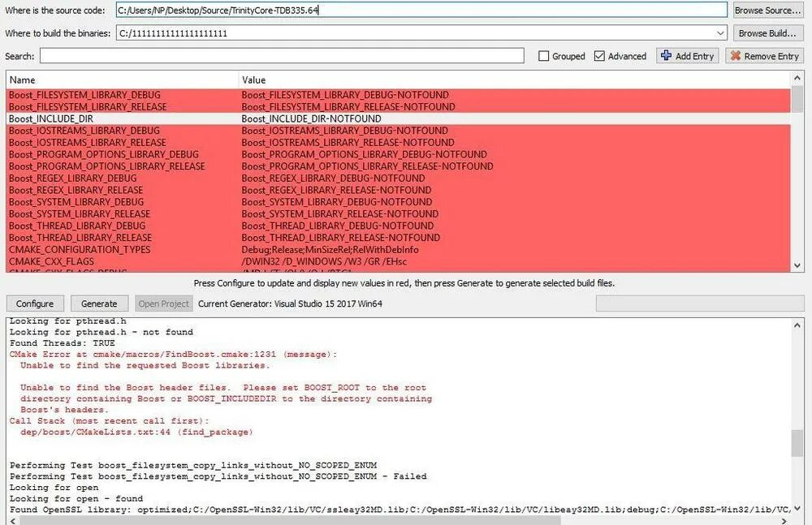This screenshot has width=812, height=525.
Task: Click up arrow of output log scrollbar
Action: (797, 325)
